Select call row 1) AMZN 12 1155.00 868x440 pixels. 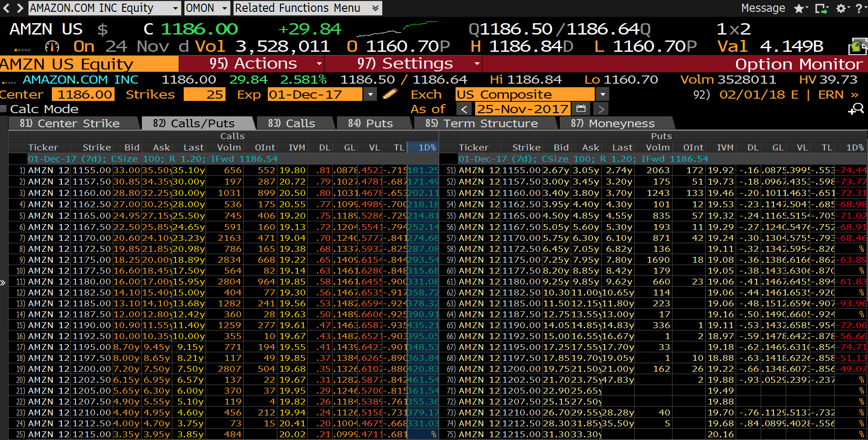click(224, 170)
